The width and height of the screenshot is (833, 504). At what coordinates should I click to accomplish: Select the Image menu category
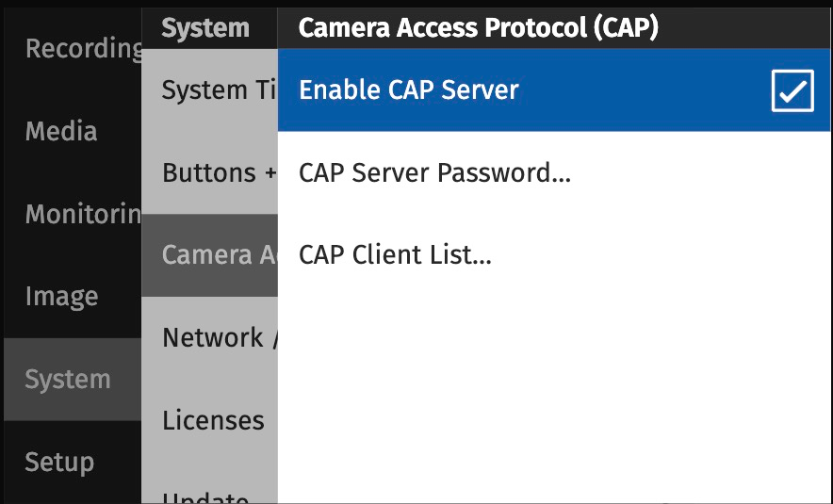61,297
